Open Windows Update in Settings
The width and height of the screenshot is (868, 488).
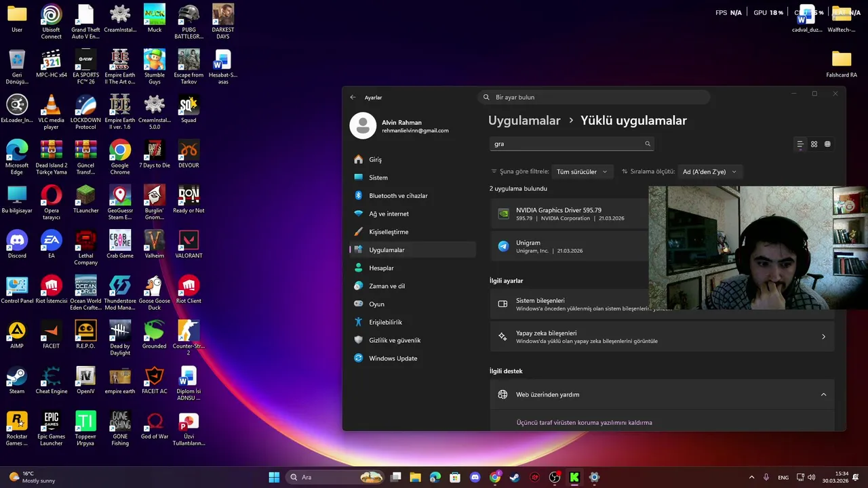(412, 359)
